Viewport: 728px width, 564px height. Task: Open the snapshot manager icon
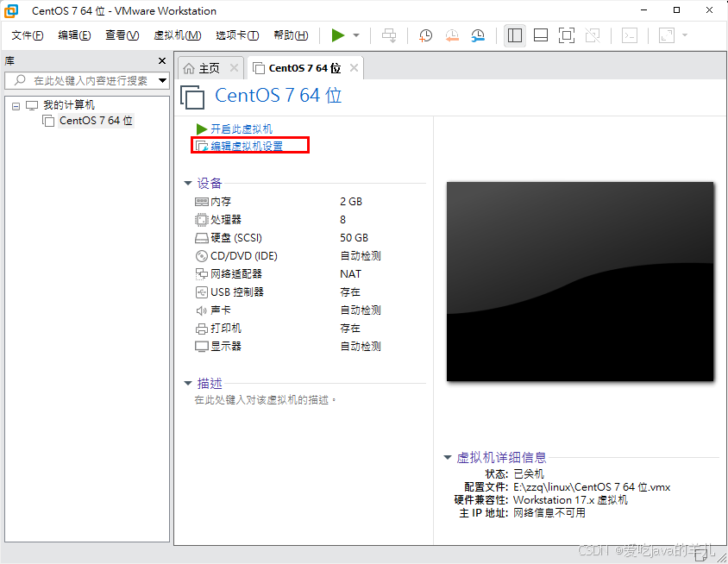click(x=478, y=35)
